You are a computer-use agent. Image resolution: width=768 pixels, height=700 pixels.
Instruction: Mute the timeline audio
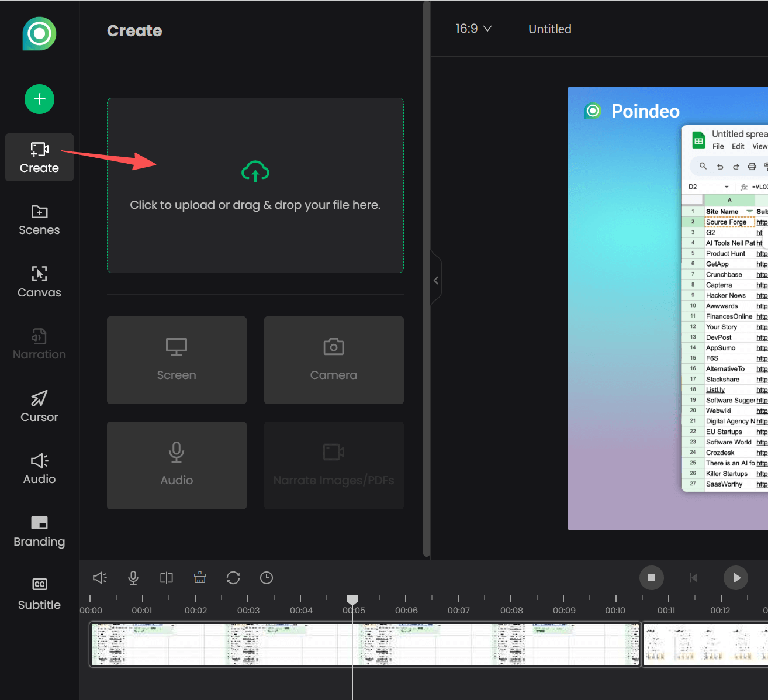tap(99, 578)
